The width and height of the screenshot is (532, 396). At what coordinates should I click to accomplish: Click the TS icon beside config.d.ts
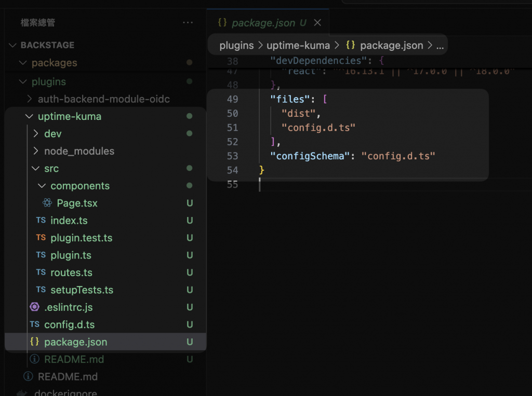pyautogui.click(x=34, y=325)
